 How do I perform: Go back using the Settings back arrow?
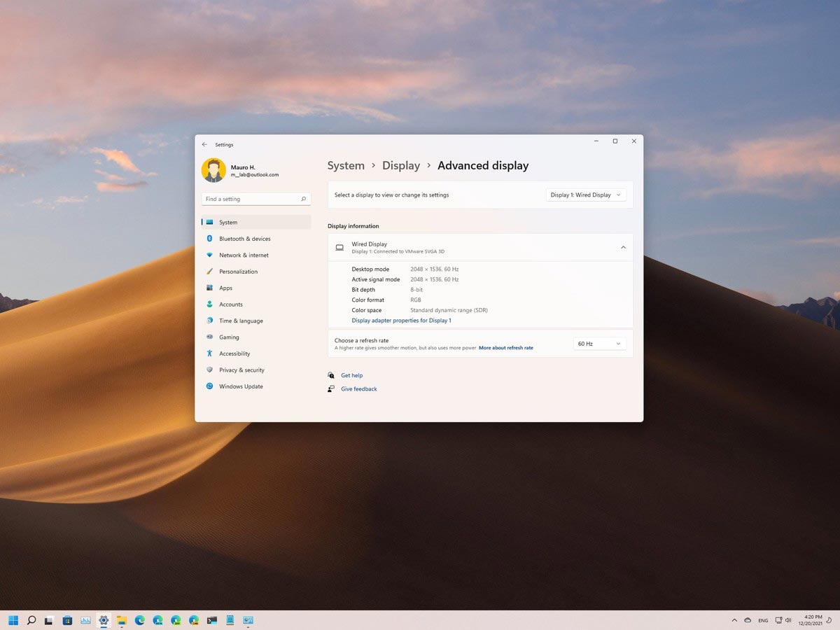pos(204,145)
